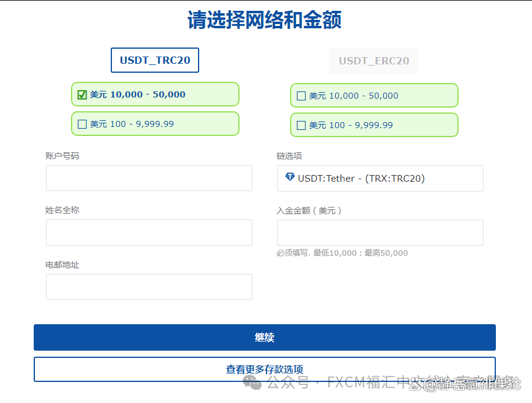The height and width of the screenshot is (403, 532).
Task: Click the 必须填写. 最低10,000 hint text
Action: [342, 253]
